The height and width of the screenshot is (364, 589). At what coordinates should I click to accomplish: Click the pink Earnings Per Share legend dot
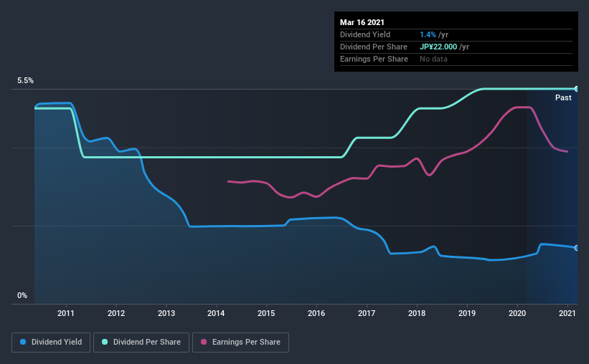204,342
